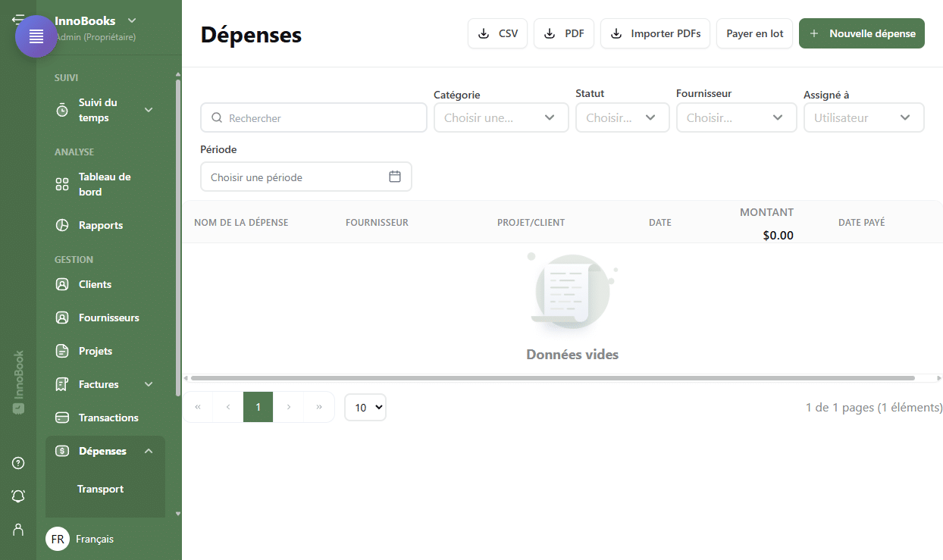Screen dimensions: 943x560
Task: Click page 1 pagination button
Action: (258, 407)
